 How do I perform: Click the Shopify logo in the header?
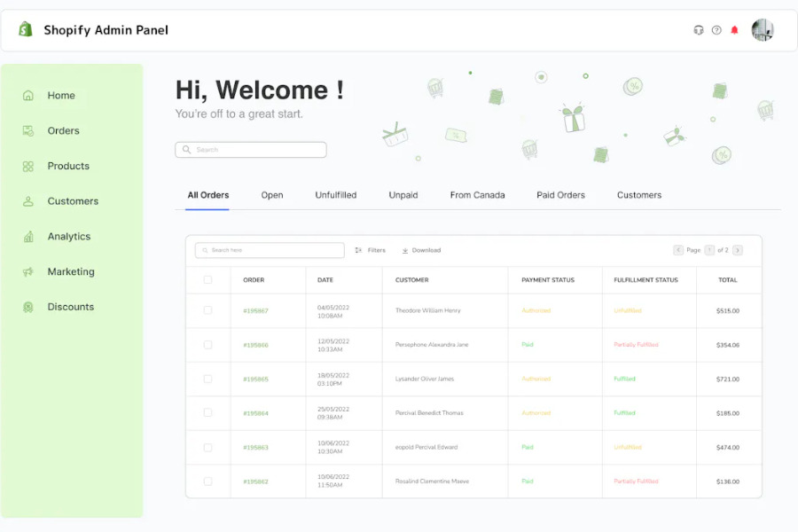coord(26,28)
